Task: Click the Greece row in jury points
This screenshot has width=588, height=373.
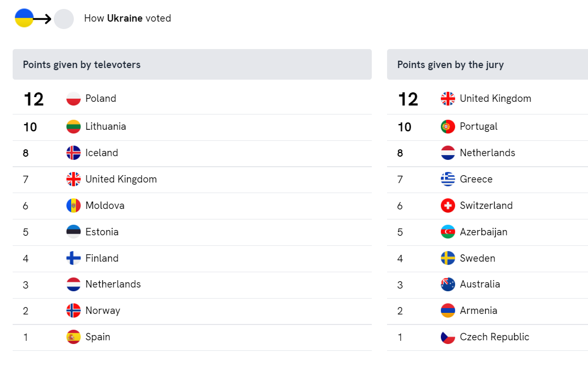Action: pos(487,180)
